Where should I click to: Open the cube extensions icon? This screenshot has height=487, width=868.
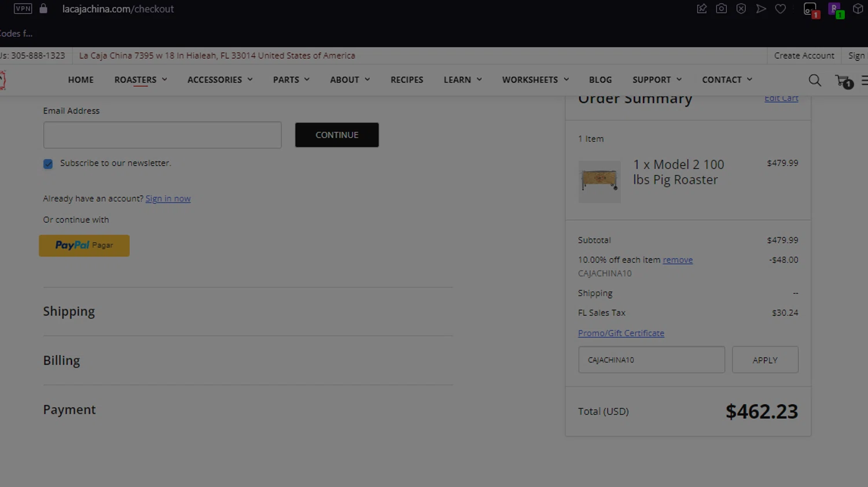click(858, 9)
